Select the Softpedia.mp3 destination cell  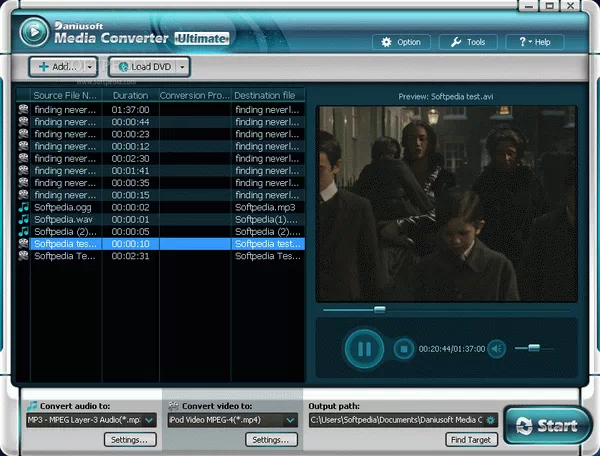click(267, 207)
